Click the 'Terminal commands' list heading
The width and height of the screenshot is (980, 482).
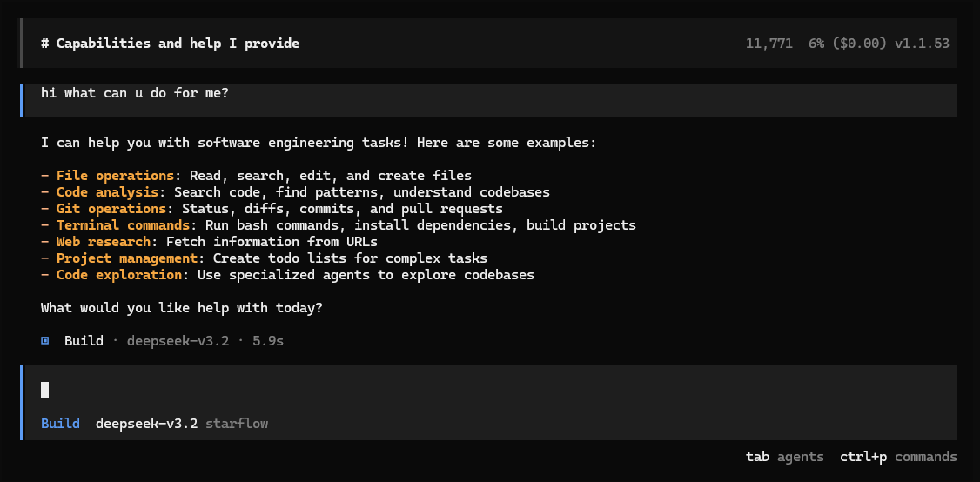123,225
